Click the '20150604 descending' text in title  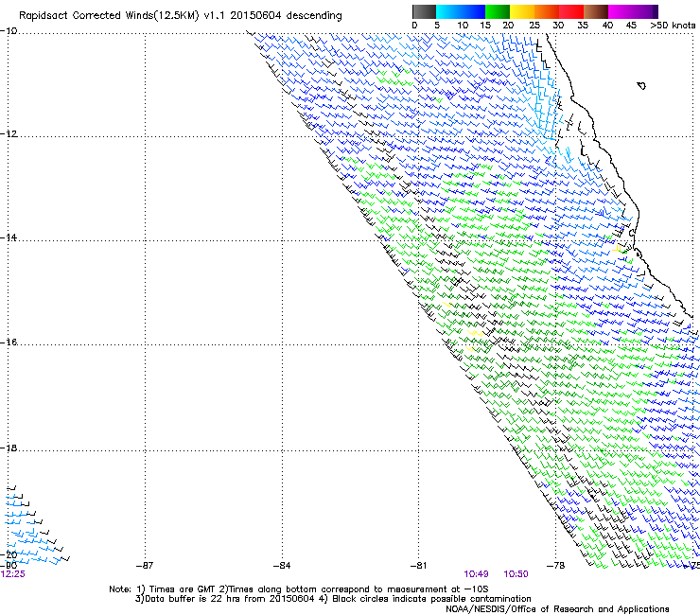(x=286, y=16)
